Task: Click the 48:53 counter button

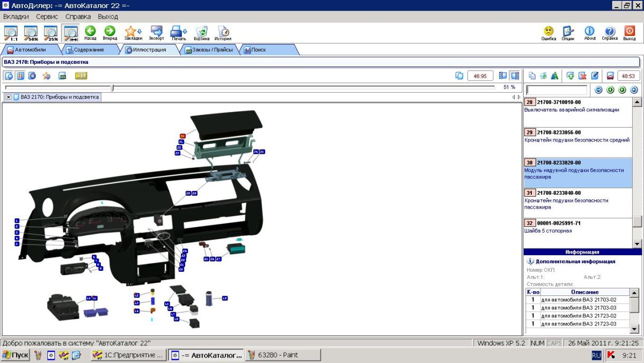Action: click(x=628, y=76)
